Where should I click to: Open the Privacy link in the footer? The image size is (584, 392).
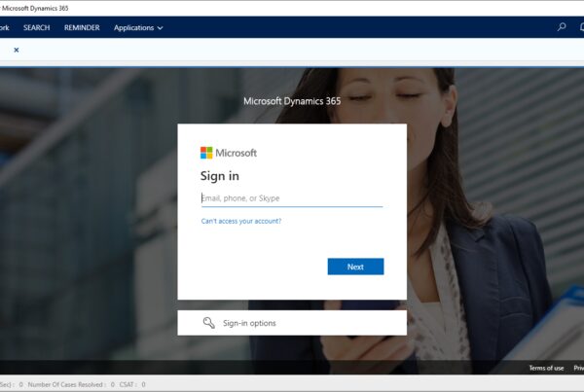[x=578, y=368]
